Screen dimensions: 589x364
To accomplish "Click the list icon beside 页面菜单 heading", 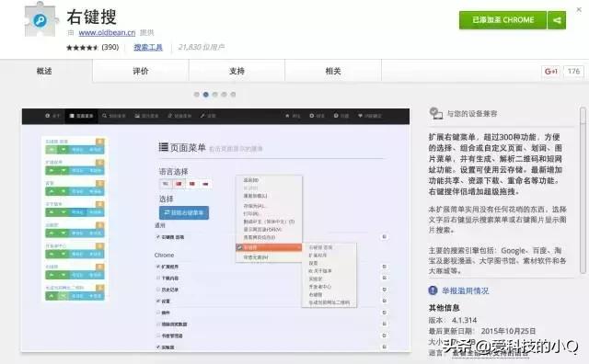I will coord(164,147).
